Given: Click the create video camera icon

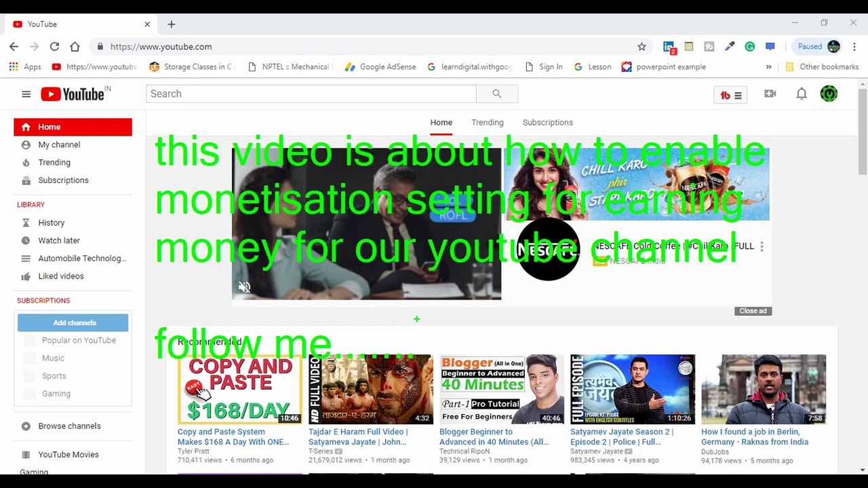Looking at the screenshot, I should [x=770, y=94].
